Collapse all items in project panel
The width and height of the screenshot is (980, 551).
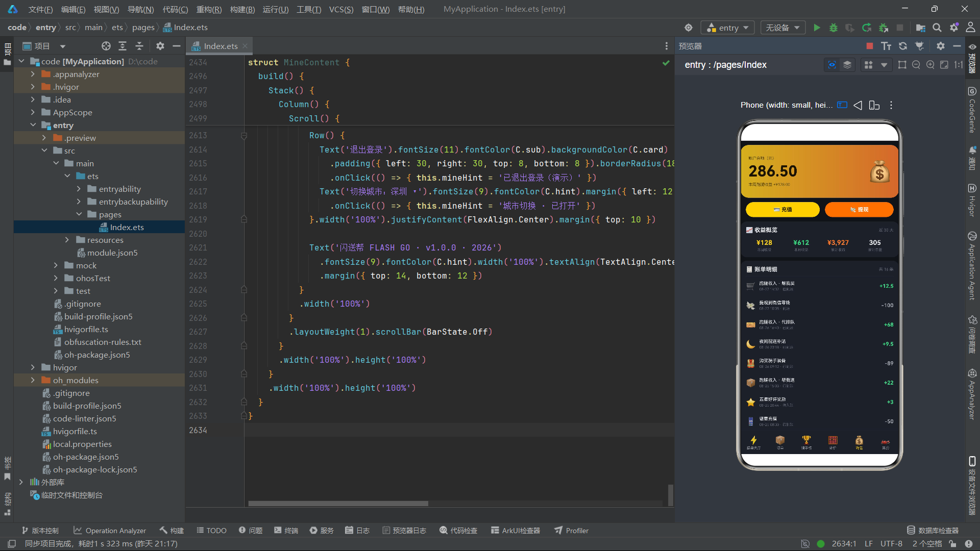(x=139, y=46)
